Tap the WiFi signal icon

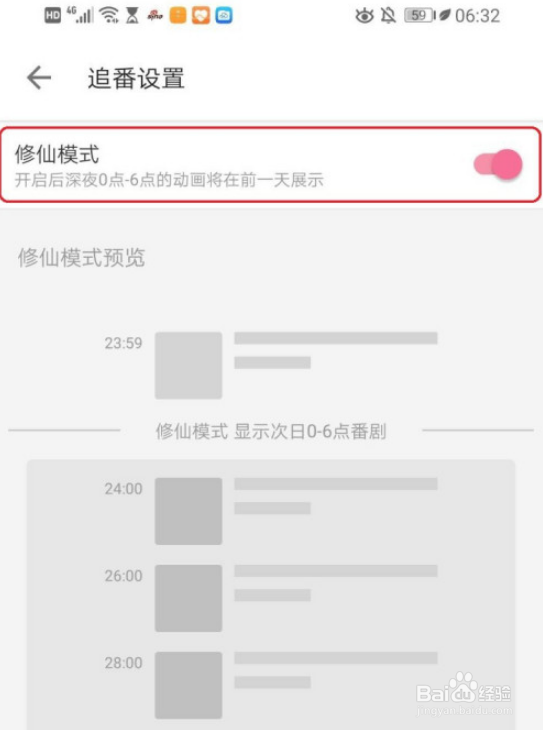(109, 16)
